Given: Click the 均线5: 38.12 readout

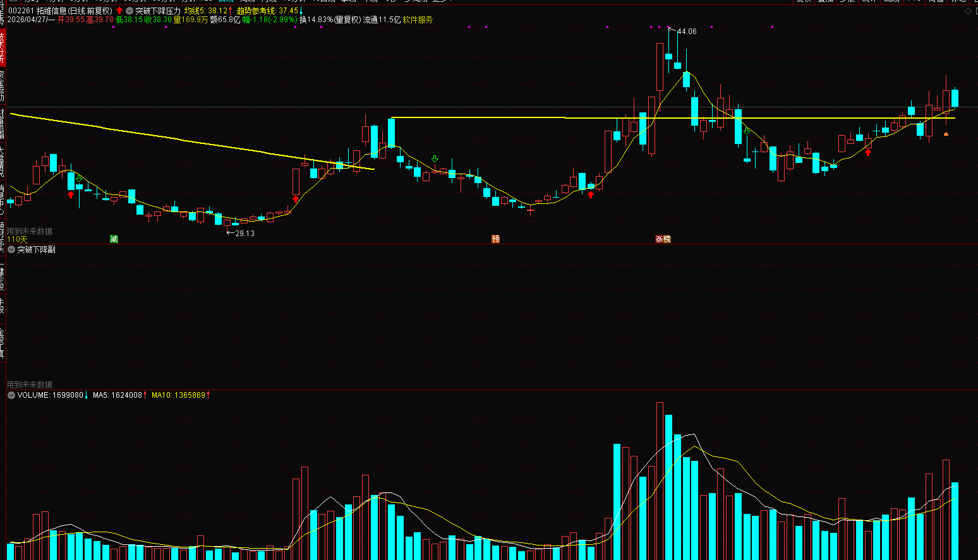Looking at the screenshot, I should pos(205,11).
